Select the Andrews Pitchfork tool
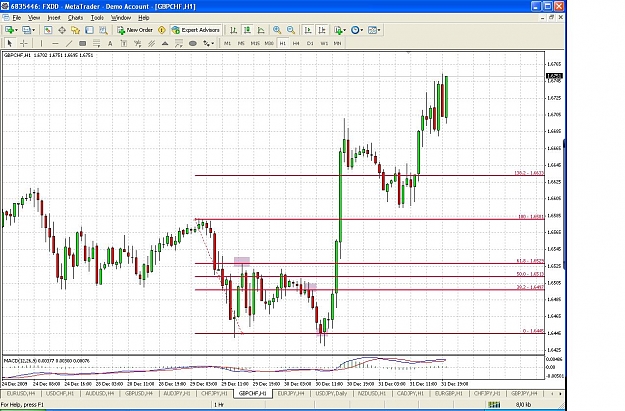Screen dimensions: 625x411 click(138, 43)
